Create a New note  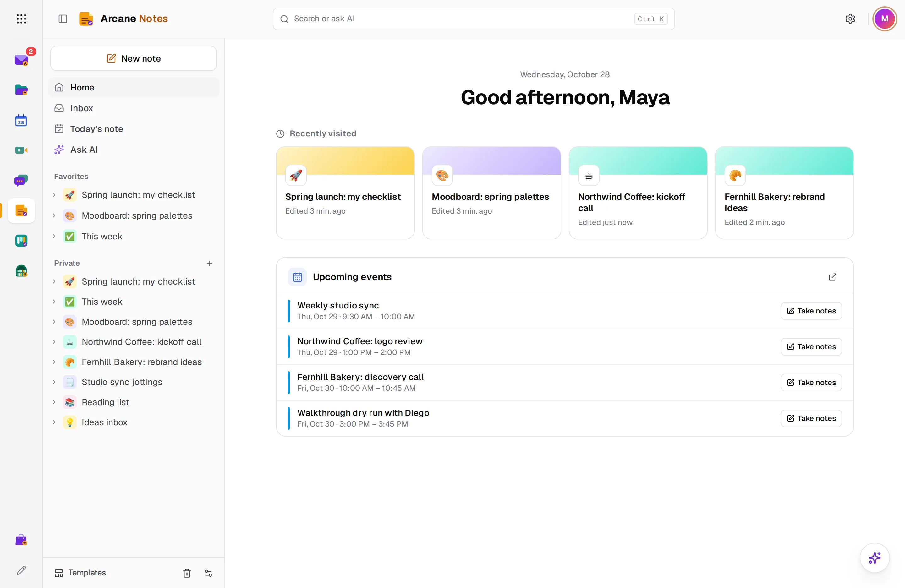134,58
